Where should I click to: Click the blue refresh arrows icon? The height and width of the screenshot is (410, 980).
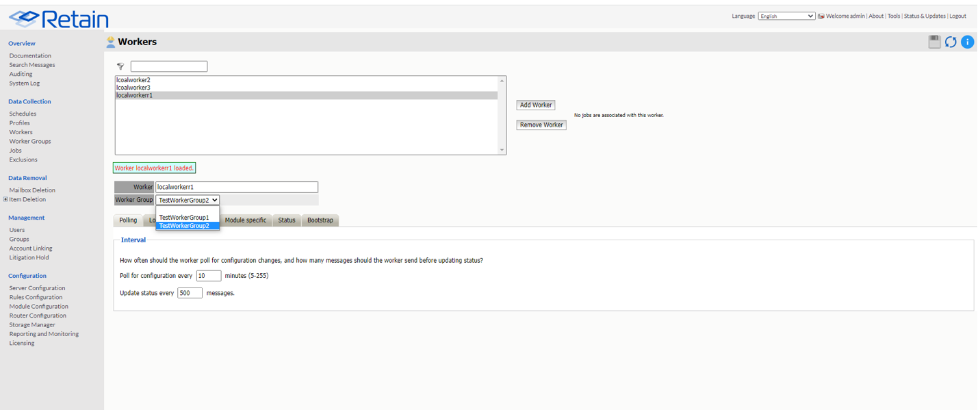(x=951, y=42)
